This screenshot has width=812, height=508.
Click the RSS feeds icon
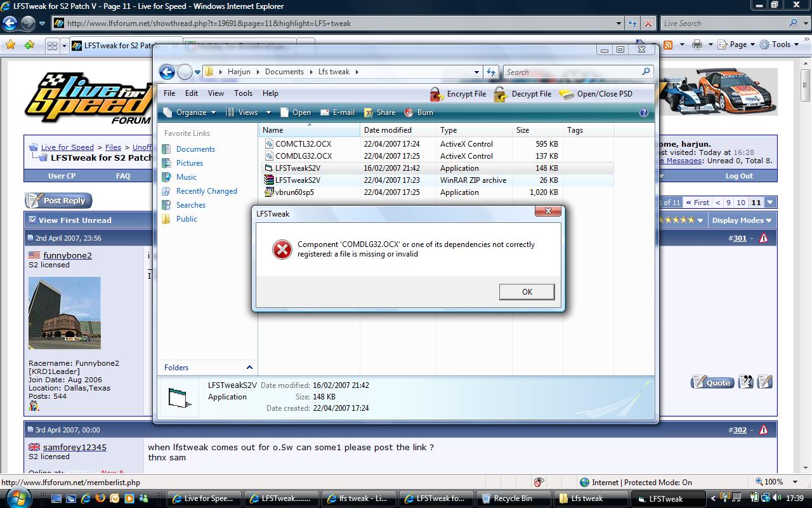pos(667,45)
